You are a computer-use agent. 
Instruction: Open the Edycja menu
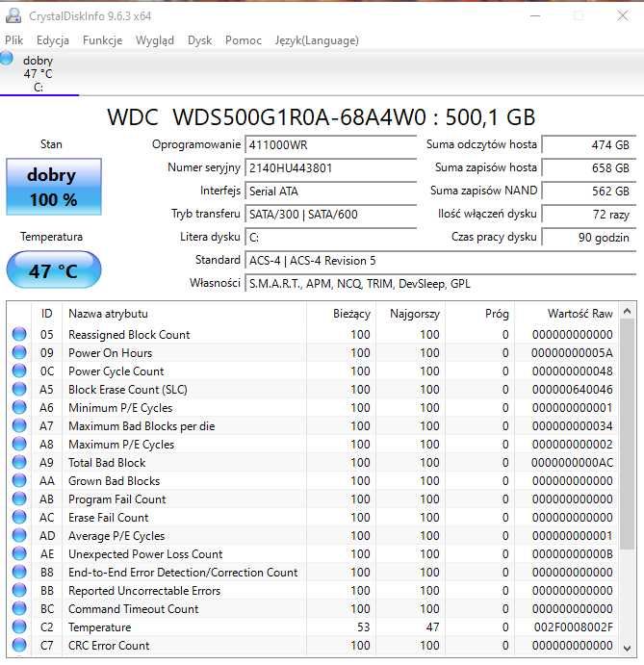point(53,40)
